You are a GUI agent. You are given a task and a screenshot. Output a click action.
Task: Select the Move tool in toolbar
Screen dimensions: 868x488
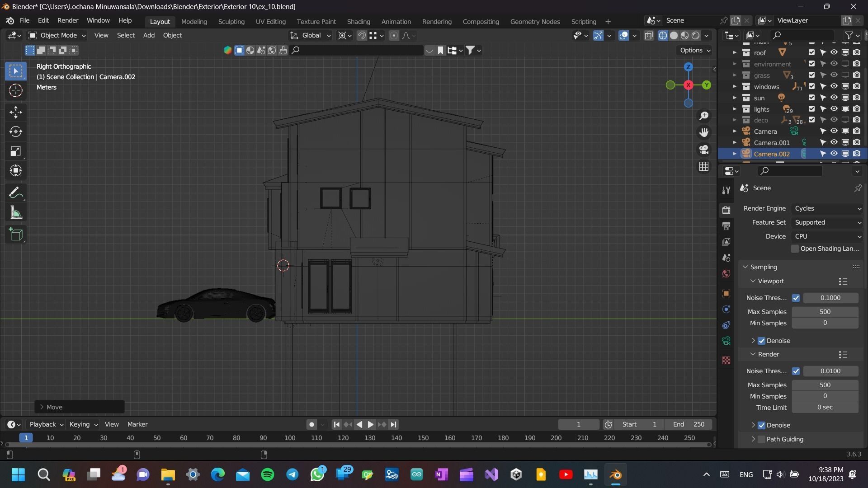coord(16,112)
